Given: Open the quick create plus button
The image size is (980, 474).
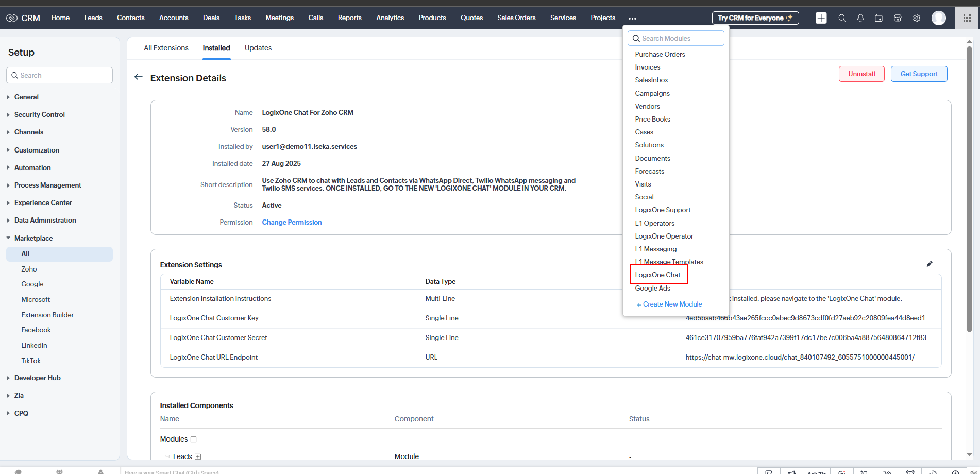Looking at the screenshot, I should coord(821,18).
